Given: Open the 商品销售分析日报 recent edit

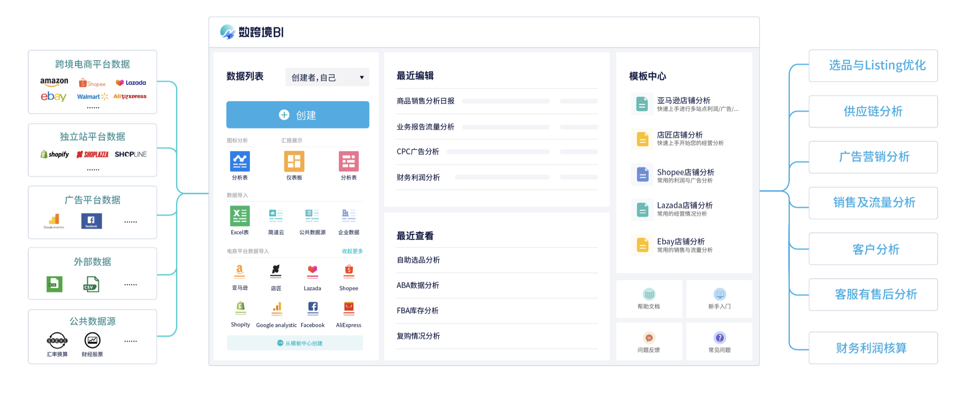Looking at the screenshot, I should 425,101.
